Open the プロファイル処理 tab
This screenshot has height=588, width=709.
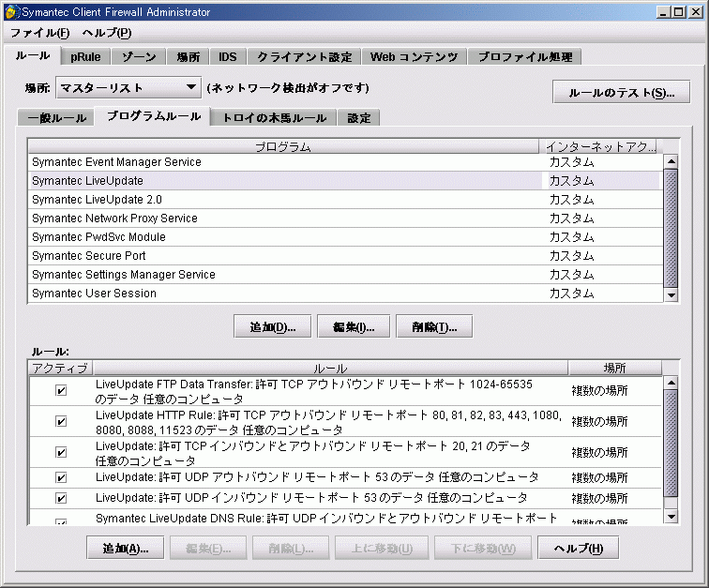(525, 57)
